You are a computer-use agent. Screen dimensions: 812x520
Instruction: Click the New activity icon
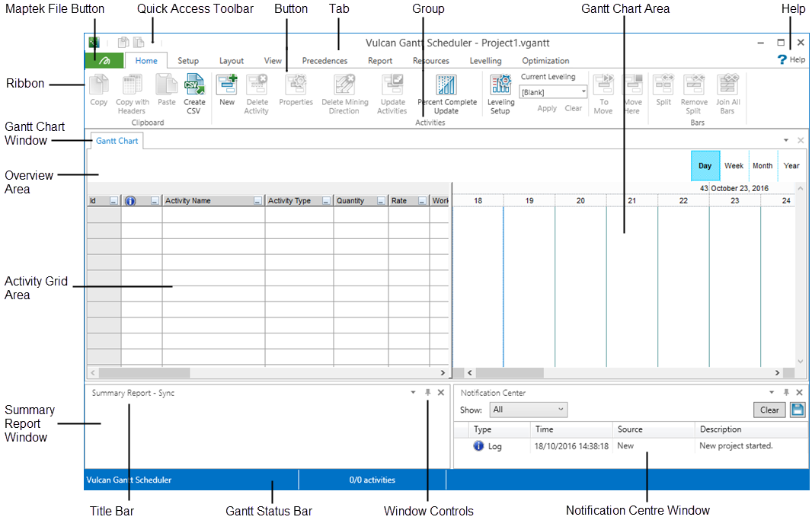click(227, 85)
